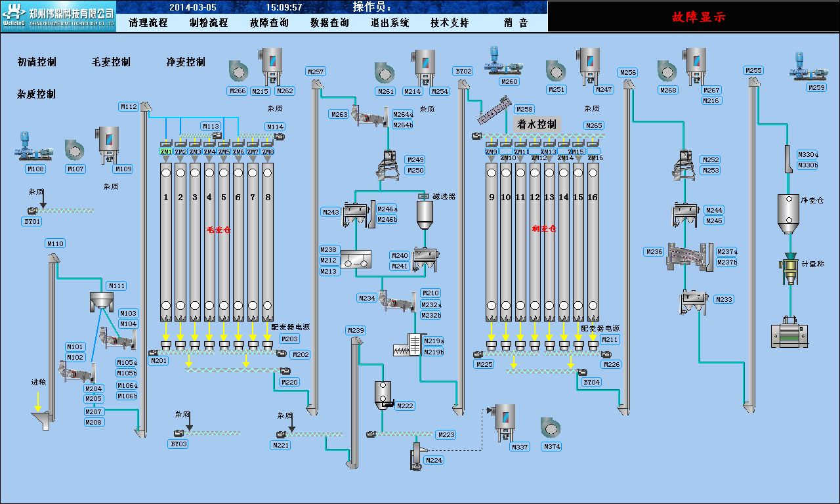This screenshot has width=840, height=504.
Task: Select the fan icon above M251
Action: coord(555,72)
